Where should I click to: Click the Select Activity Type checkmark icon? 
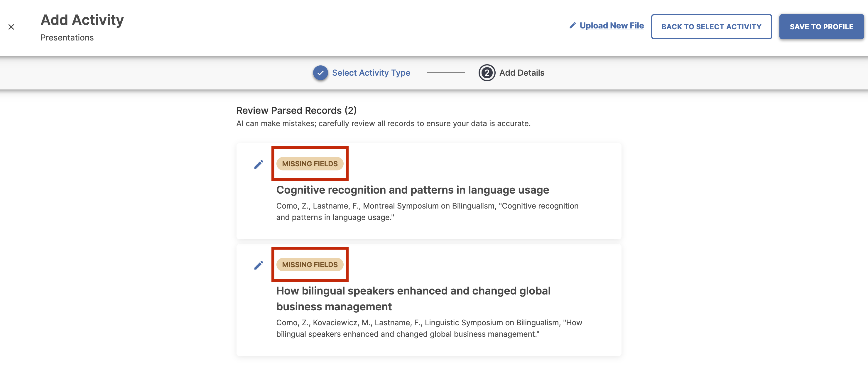click(x=320, y=73)
